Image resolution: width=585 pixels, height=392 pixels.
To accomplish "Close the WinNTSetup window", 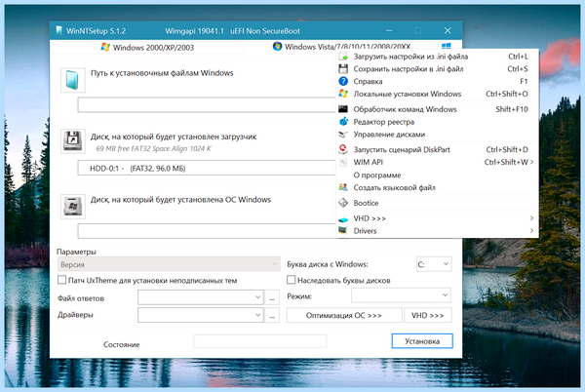I will (x=448, y=30).
